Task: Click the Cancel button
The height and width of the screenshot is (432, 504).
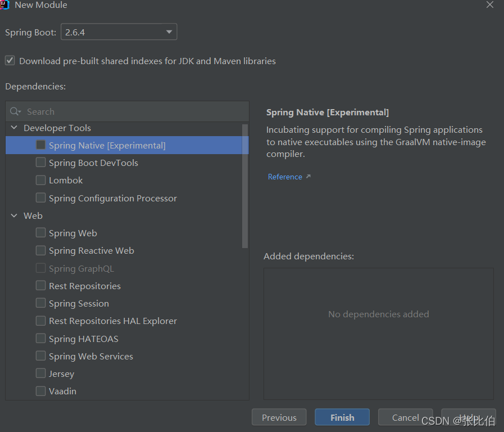Action: (x=405, y=417)
